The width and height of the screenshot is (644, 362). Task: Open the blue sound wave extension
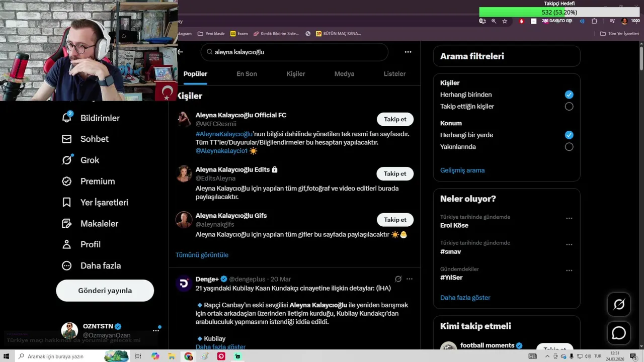(582, 21)
